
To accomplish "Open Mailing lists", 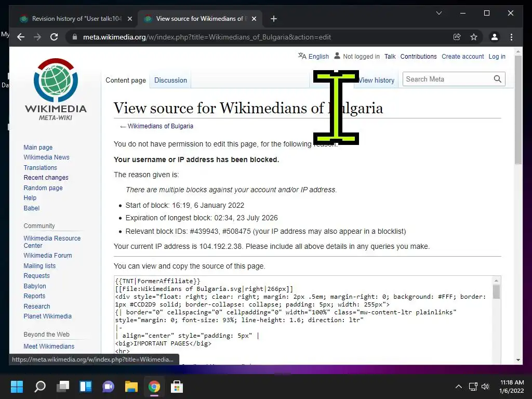I will pyautogui.click(x=39, y=265).
